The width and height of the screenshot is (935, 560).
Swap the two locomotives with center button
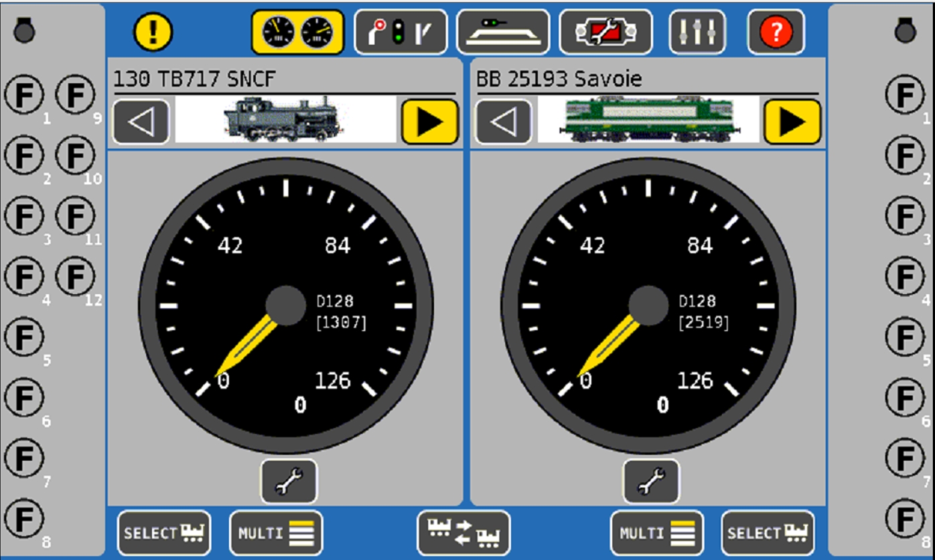[x=463, y=533]
